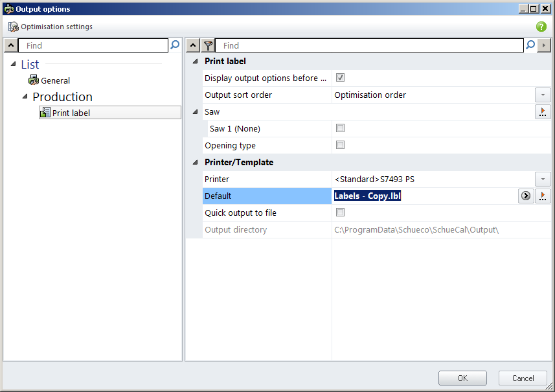Viewport: 555px width, 392px height.
Task: Open the Printer dropdown list
Action: click(543, 179)
